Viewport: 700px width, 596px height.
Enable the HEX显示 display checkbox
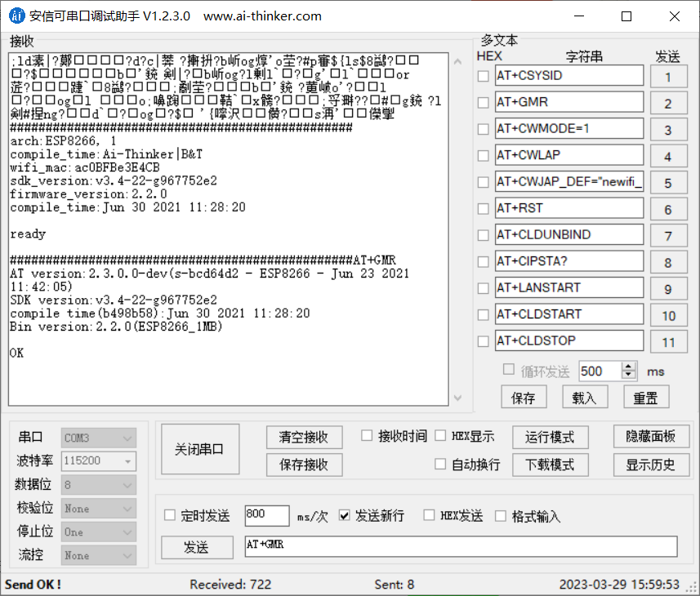[439, 436]
